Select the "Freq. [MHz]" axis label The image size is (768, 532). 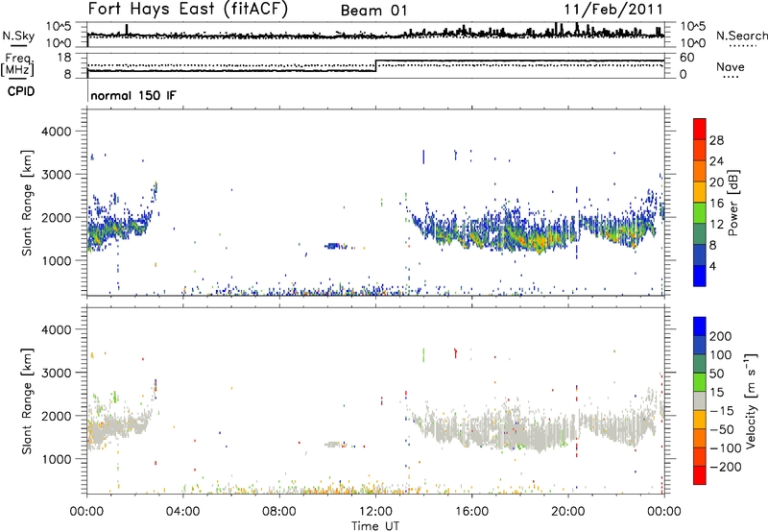(17, 65)
